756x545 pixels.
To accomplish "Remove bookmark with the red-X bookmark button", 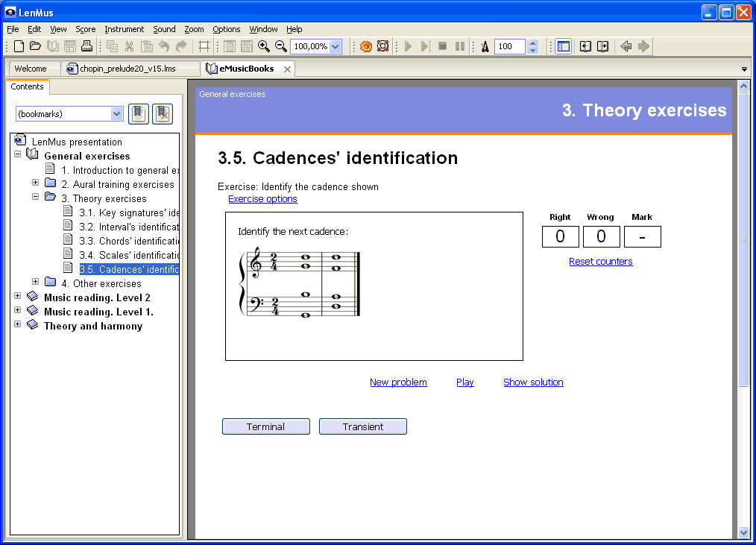I will 163,114.
